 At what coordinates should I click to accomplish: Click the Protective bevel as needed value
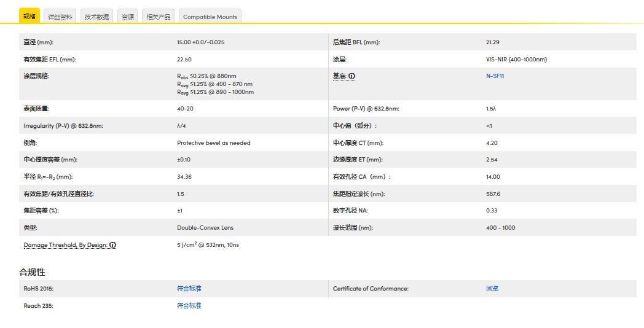coord(213,143)
